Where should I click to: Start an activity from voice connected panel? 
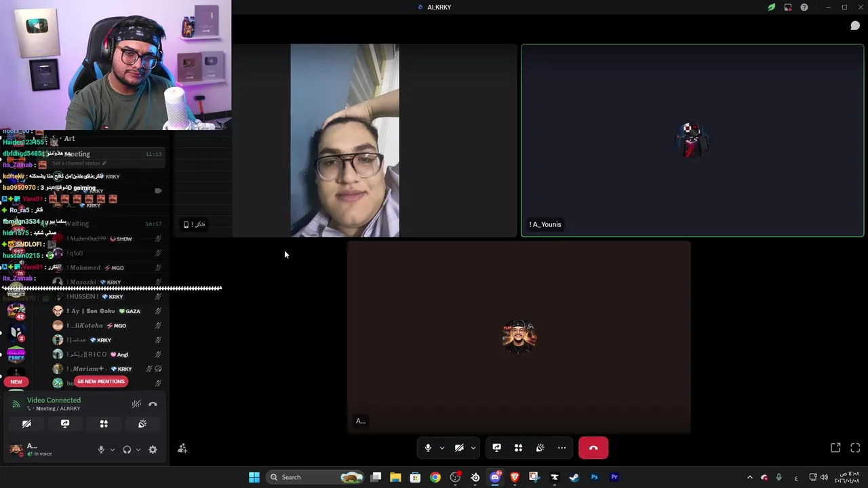point(104,424)
